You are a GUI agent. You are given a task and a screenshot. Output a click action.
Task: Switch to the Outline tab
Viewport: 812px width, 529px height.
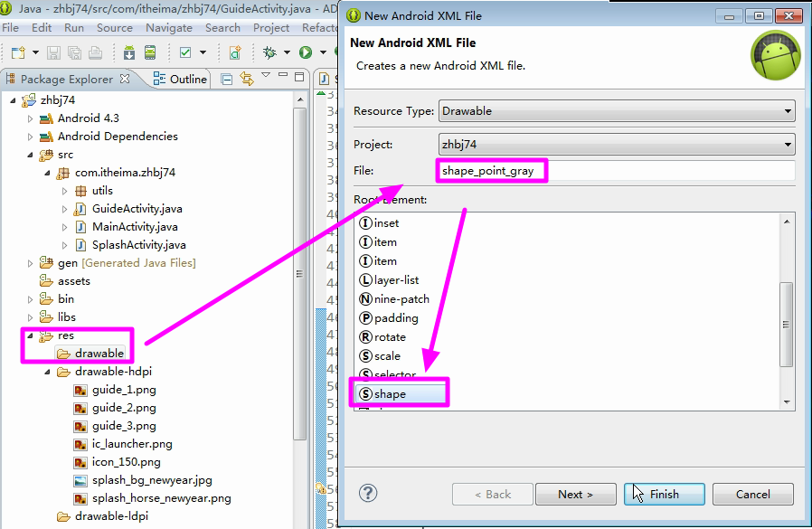[180, 80]
